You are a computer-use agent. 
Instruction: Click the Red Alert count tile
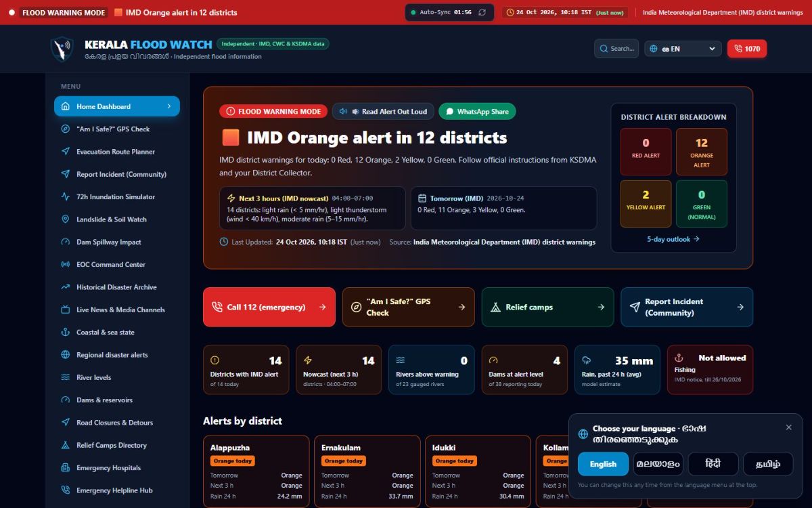point(646,152)
